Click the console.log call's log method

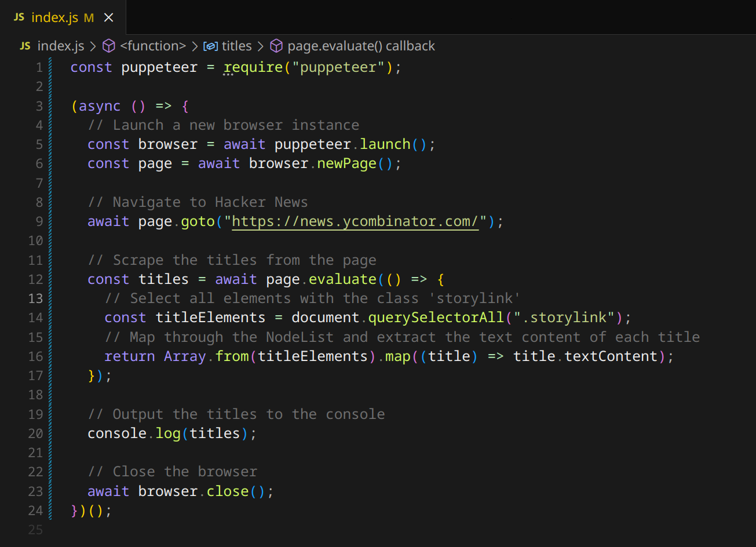point(168,433)
